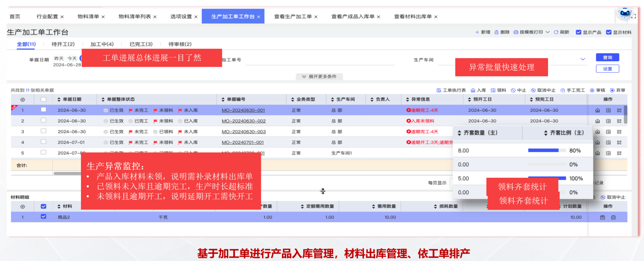Switch to the 加工中(4) tab

(x=102, y=44)
